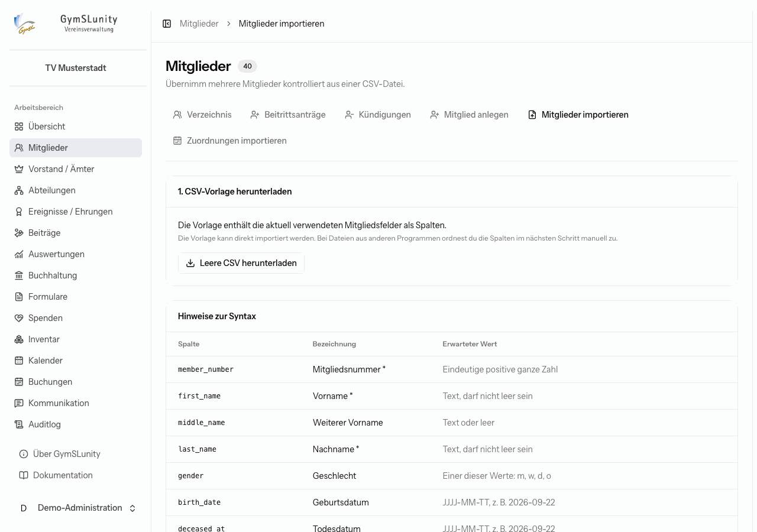Click the Inventar boxes icon
The image size is (757, 532).
pos(19,339)
